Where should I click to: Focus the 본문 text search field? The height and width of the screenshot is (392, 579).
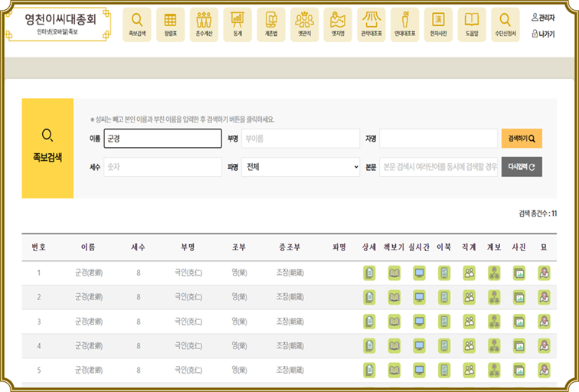coord(438,167)
